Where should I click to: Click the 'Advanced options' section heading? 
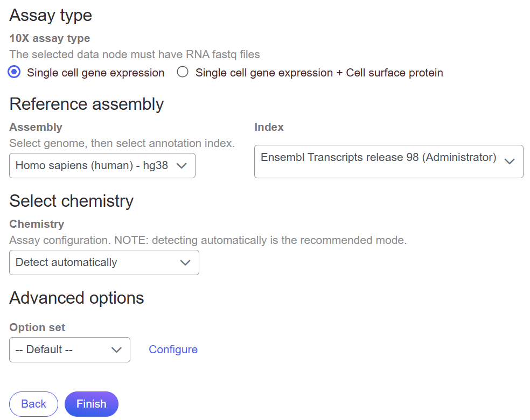[x=76, y=298]
